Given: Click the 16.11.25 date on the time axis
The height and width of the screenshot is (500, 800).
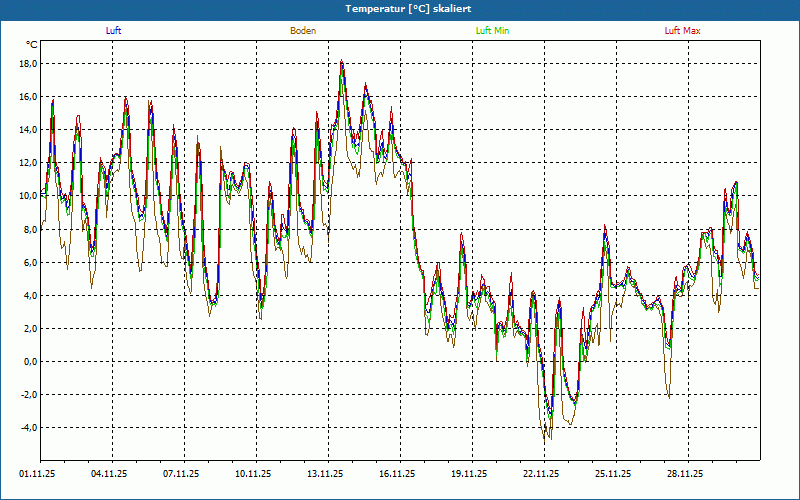Looking at the screenshot, I should tap(397, 474).
